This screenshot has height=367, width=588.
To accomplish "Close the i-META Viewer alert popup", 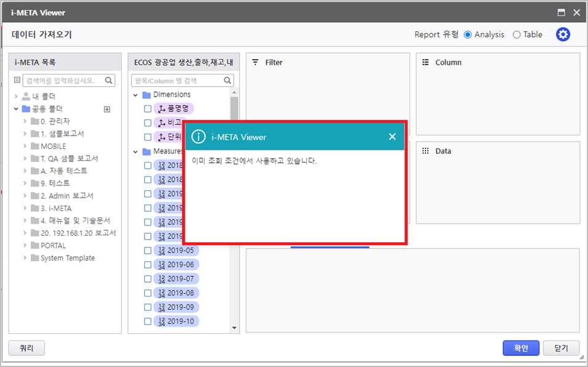I will pos(392,137).
